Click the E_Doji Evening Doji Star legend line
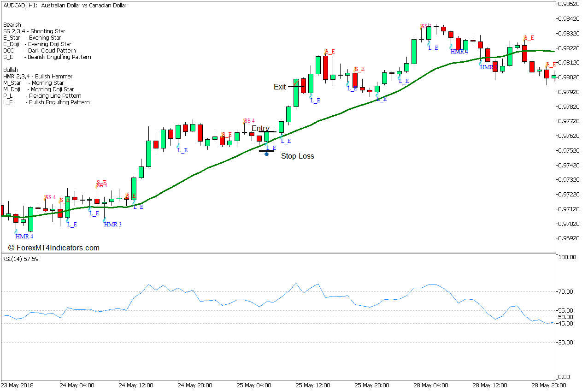 click(x=39, y=44)
